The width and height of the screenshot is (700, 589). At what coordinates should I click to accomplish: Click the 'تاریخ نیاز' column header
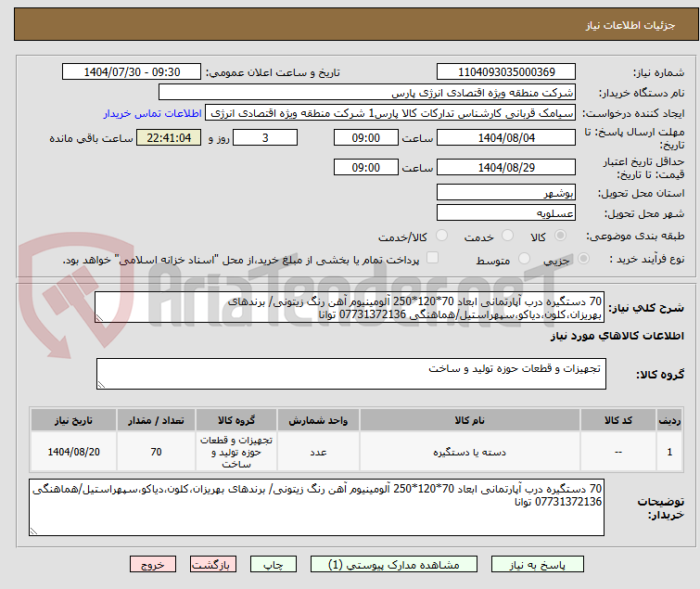[73, 421]
